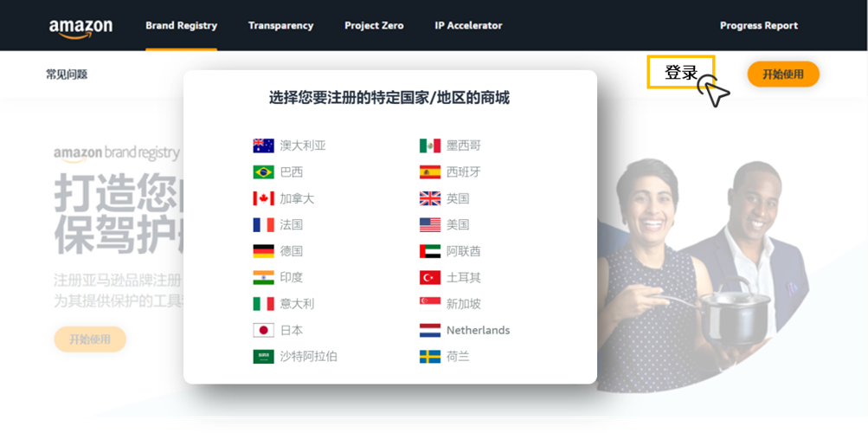Open the IP Accelerator tab

tap(468, 25)
